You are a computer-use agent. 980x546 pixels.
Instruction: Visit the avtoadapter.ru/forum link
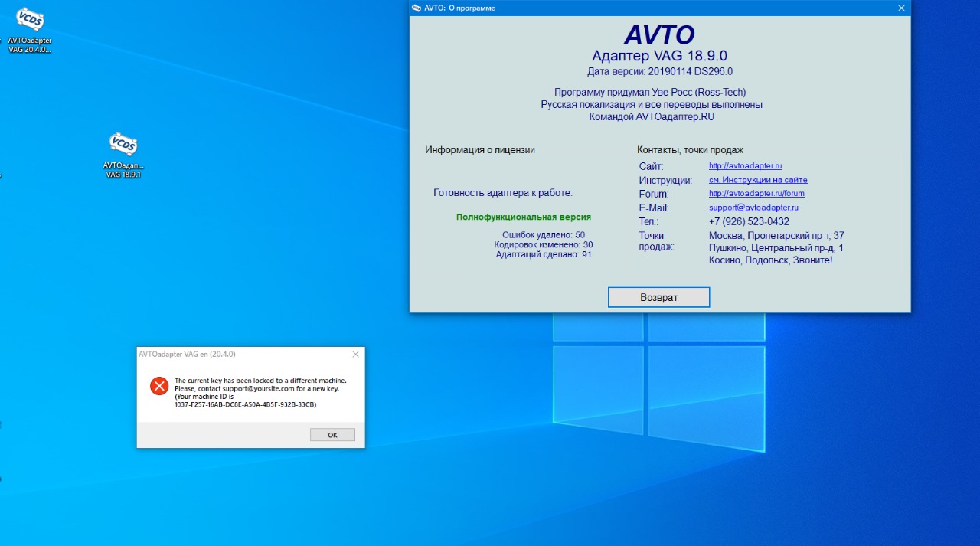pos(756,194)
